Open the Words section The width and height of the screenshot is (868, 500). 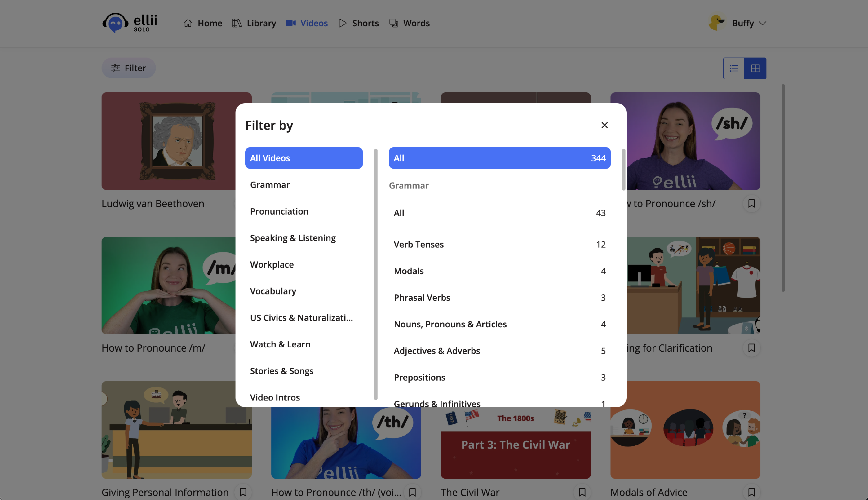coord(409,23)
